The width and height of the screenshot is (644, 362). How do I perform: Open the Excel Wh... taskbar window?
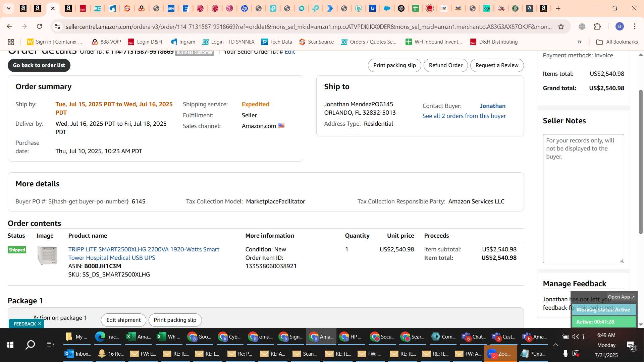(x=169, y=337)
